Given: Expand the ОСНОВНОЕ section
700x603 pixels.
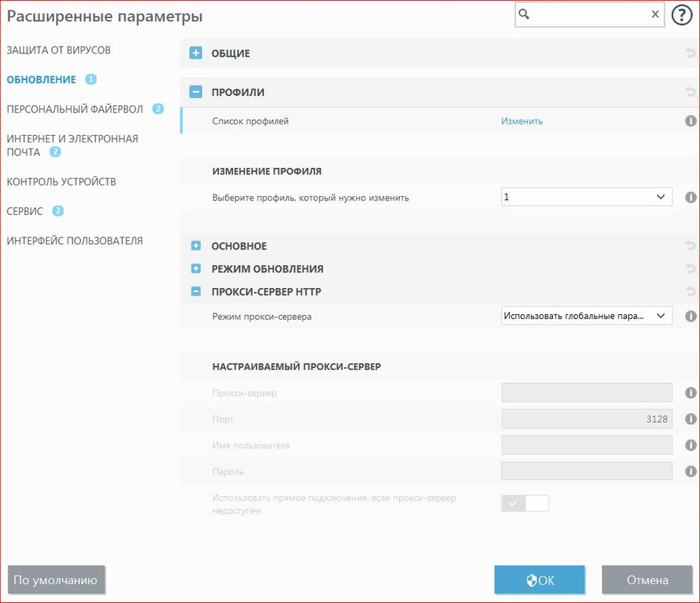Looking at the screenshot, I should pyautogui.click(x=195, y=246).
